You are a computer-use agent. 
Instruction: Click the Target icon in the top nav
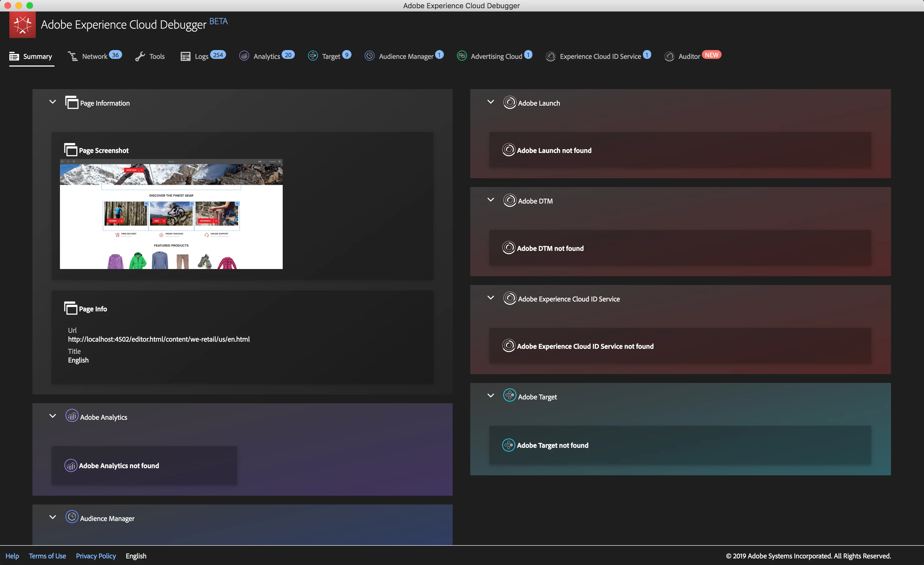pyautogui.click(x=313, y=56)
